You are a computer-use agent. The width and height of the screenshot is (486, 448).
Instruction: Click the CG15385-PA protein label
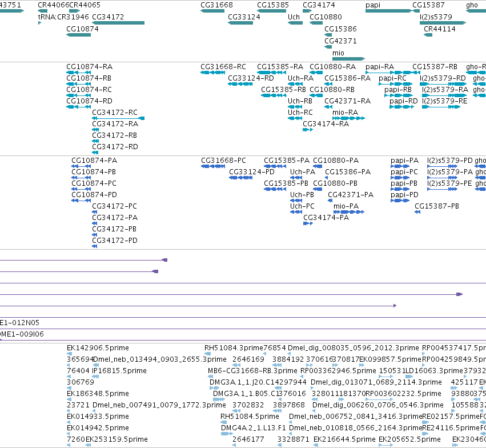click(x=287, y=161)
